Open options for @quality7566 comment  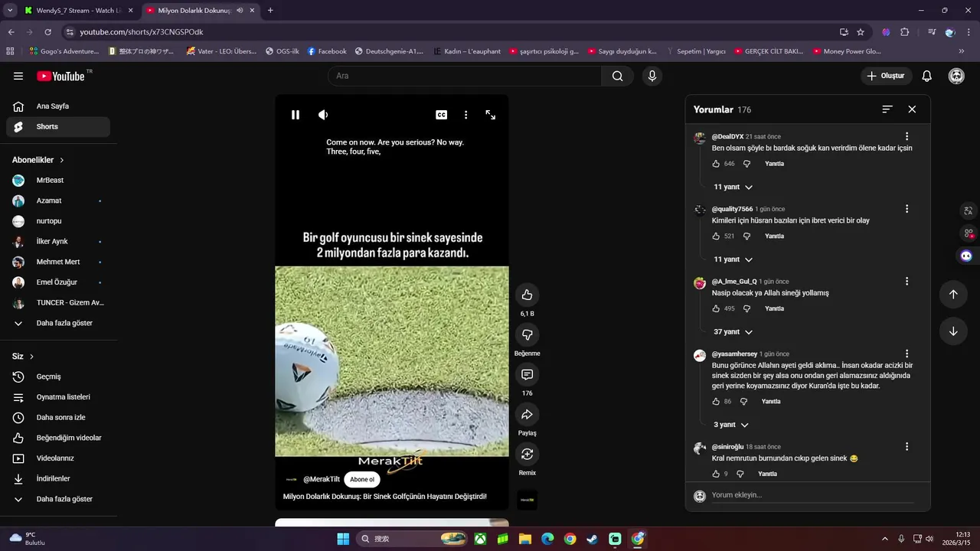coord(906,209)
